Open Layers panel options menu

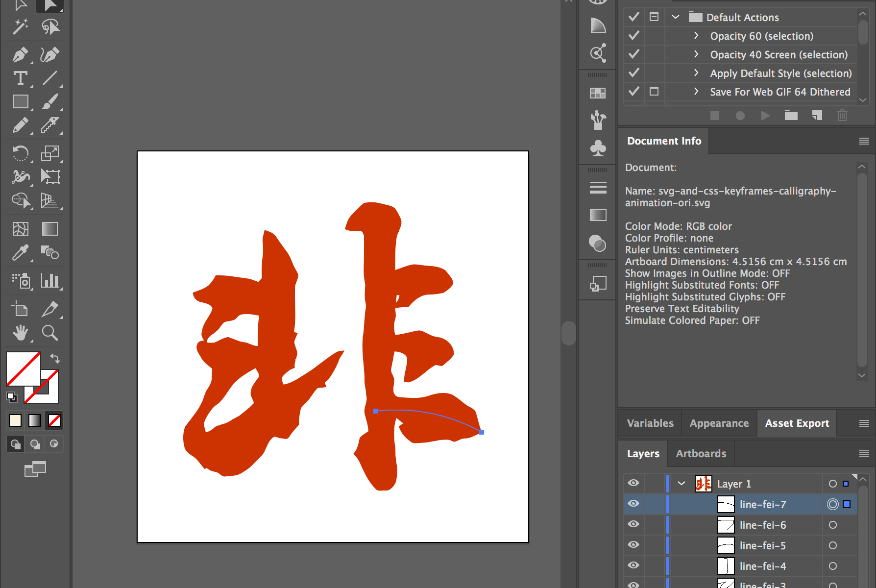(864, 454)
